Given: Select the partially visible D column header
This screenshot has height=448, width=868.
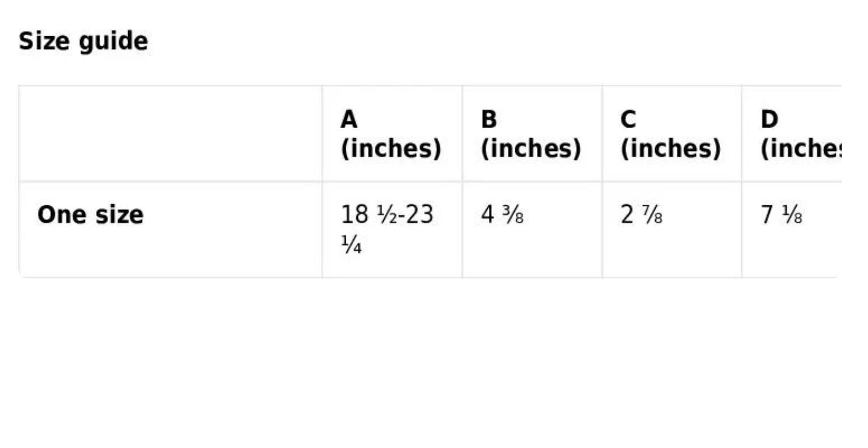Looking at the screenshot, I should click(800, 134).
